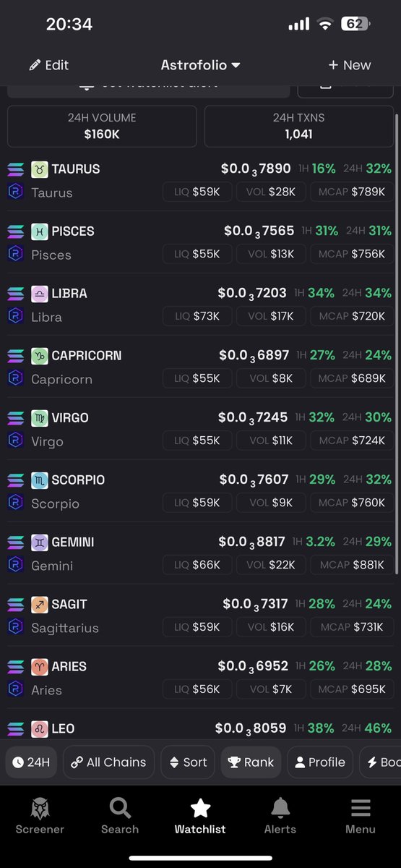401x868 pixels.
Task: Open the CAPRICORN token row
Action: coord(200,367)
